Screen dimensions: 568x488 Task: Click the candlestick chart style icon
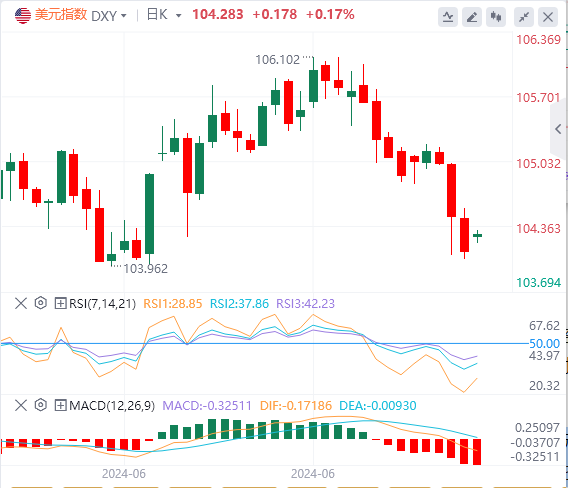click(496, 17)
